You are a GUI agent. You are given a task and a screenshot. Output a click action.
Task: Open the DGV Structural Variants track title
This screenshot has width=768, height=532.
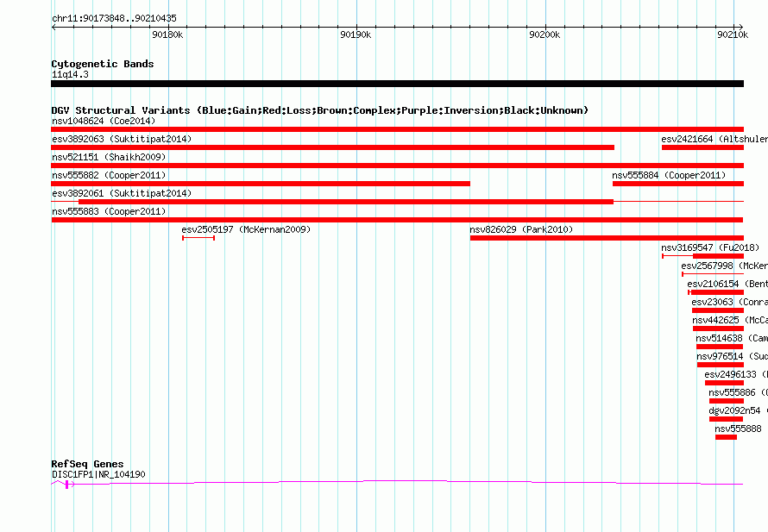(320, 110)
